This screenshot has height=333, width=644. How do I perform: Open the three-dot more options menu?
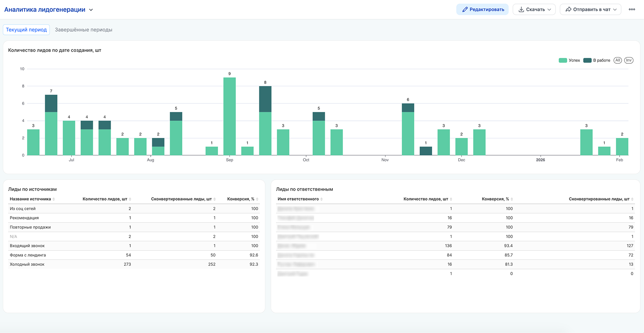[x=632, y=9]
